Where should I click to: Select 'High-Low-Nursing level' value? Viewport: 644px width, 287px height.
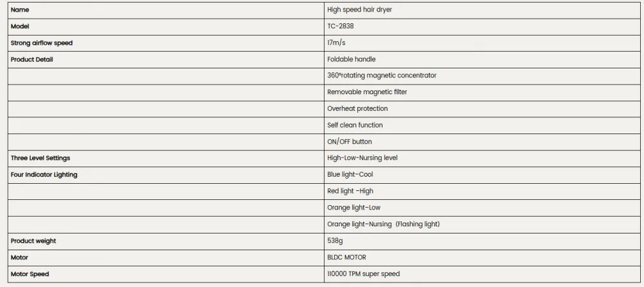click(x=362, y=158)
